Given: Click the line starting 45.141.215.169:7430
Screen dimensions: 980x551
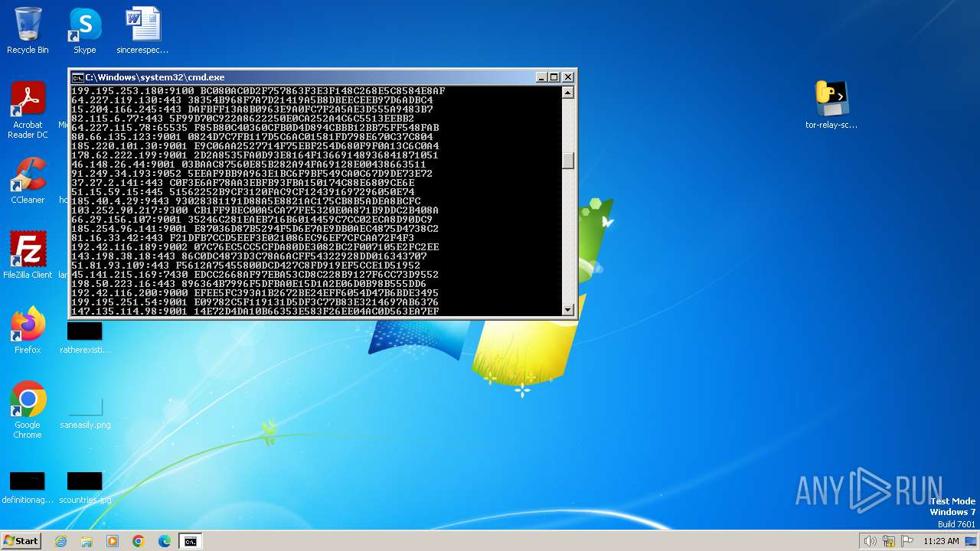Looking at the screenshot, I should click(x=255, y=275).
